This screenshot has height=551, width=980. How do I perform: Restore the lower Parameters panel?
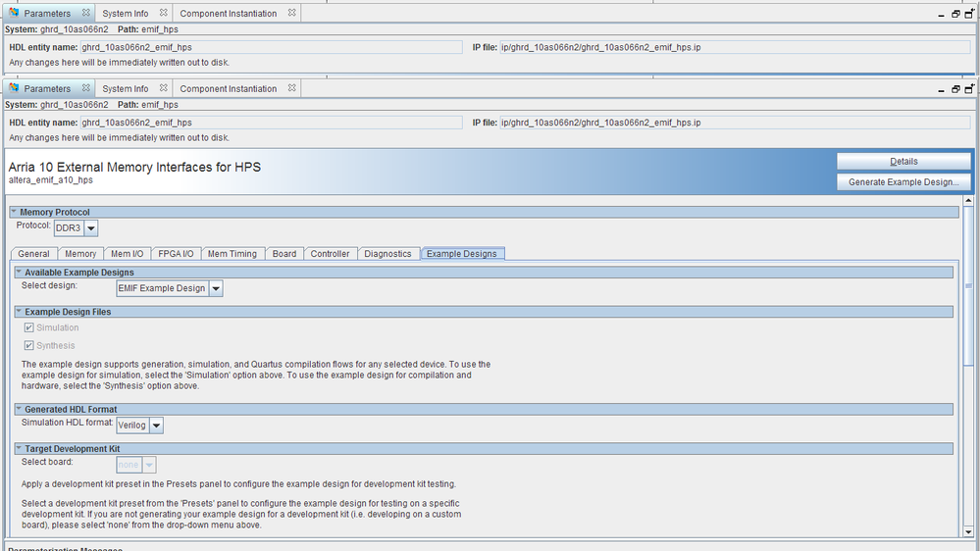[x=955, y=89]
